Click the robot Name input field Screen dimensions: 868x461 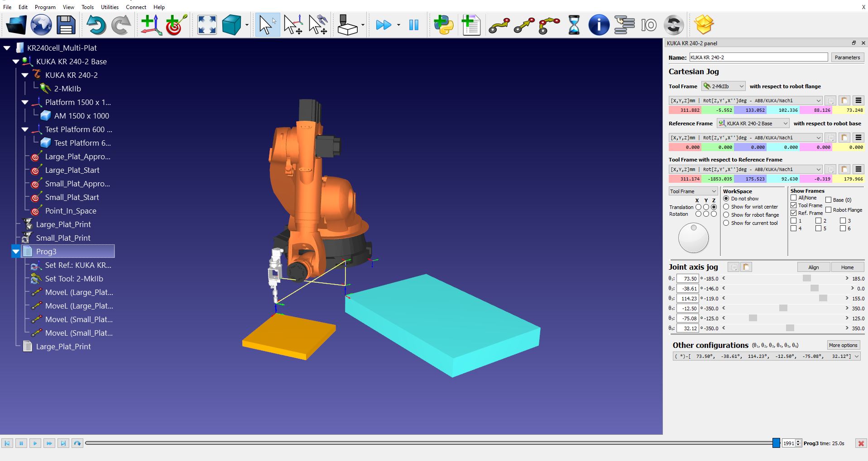tap(758, 57)
